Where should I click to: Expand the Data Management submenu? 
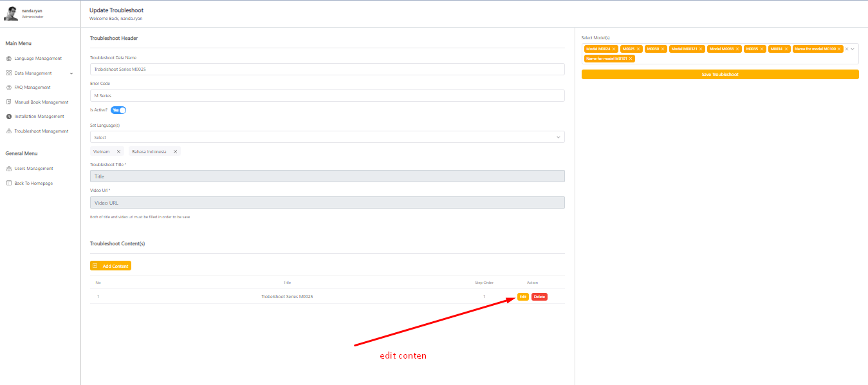(x=71, y=73)
